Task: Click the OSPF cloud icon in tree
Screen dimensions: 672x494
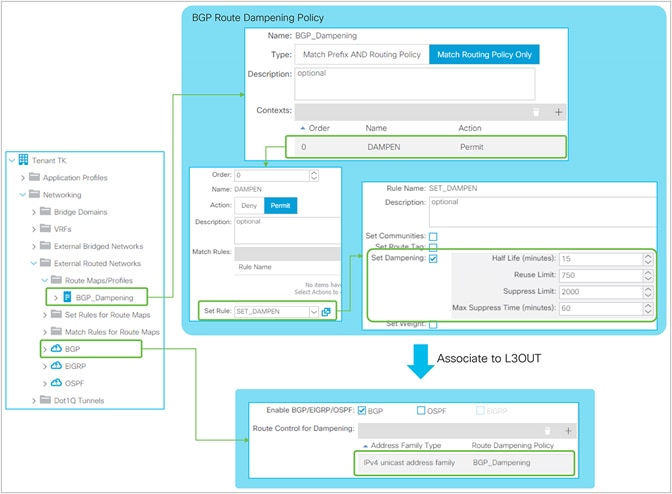Action: 57,383
